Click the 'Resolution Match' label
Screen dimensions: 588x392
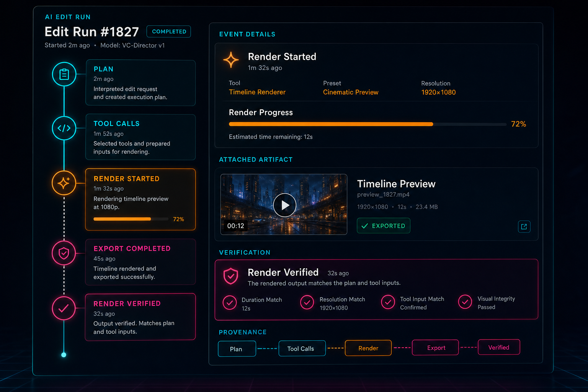coord(342,299)
